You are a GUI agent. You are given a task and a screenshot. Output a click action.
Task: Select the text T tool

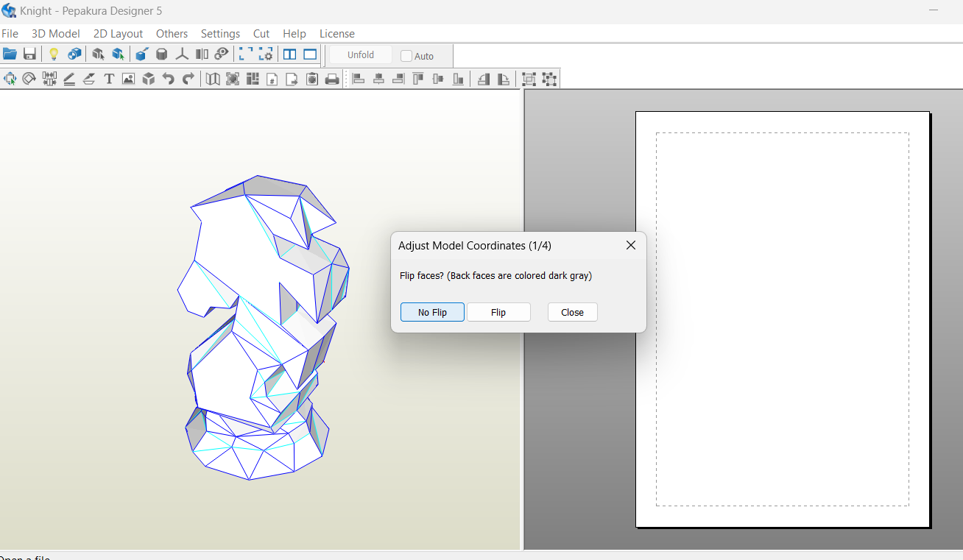(109, 79)
